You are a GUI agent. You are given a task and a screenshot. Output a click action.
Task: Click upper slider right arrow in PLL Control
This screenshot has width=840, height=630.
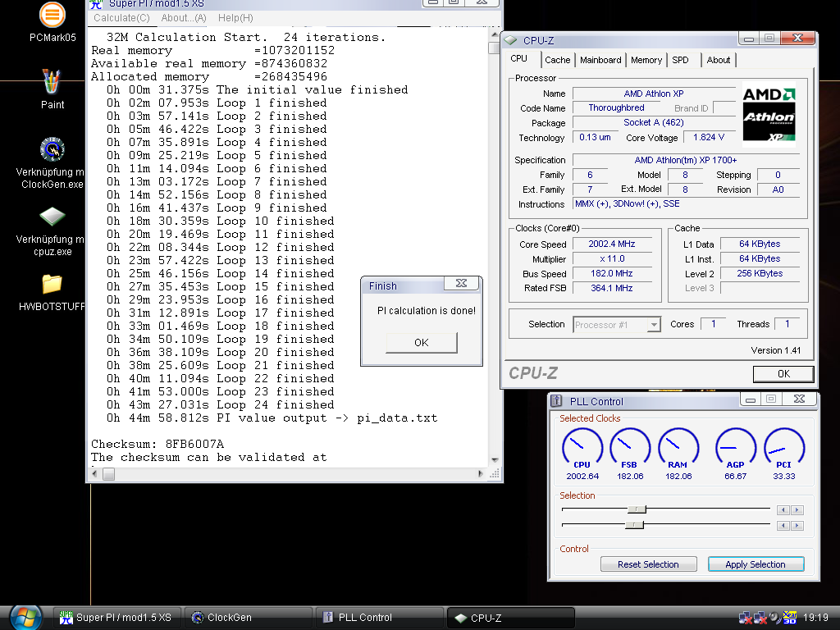pyautogui.click(x=797, y=510)
